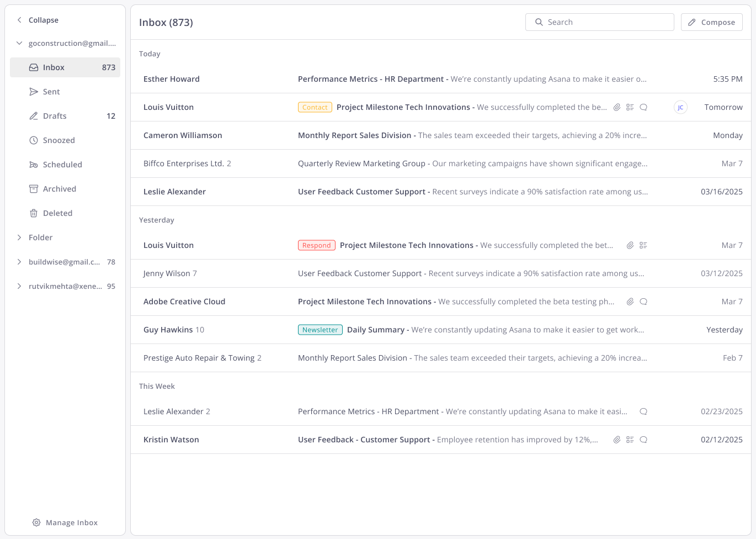Open the Drafts folder

tap(65, 116)
